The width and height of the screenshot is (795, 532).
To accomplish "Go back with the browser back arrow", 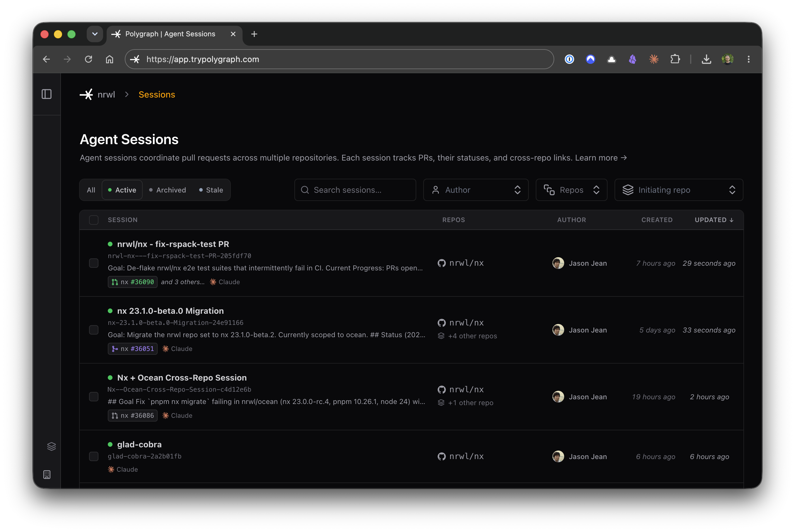I will coord(47,59).
